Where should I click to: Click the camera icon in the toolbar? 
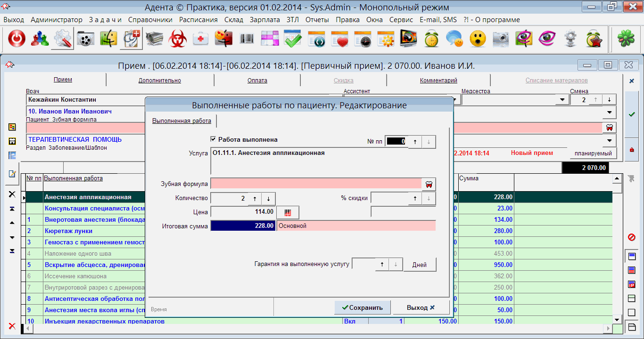point(501,39)
